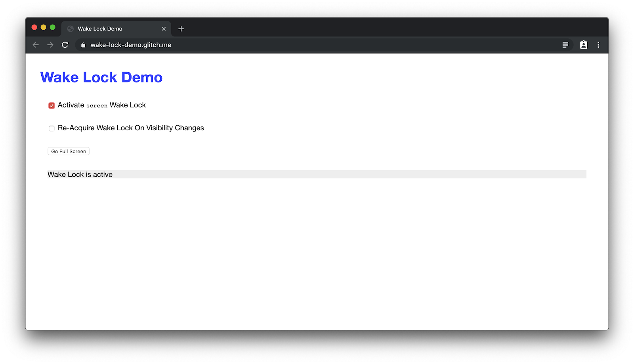Click the Re-Acquire Wake Lock label text
634x364 pixels.
pos(131,128)
